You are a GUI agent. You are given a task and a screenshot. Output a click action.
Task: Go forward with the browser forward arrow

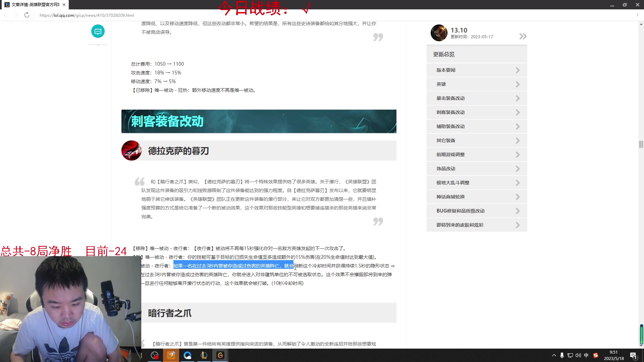tap(16, 15)
